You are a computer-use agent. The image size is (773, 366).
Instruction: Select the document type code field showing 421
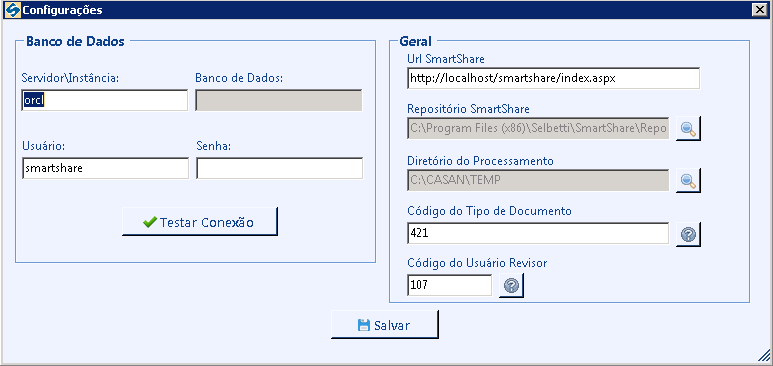click(538, 233)
